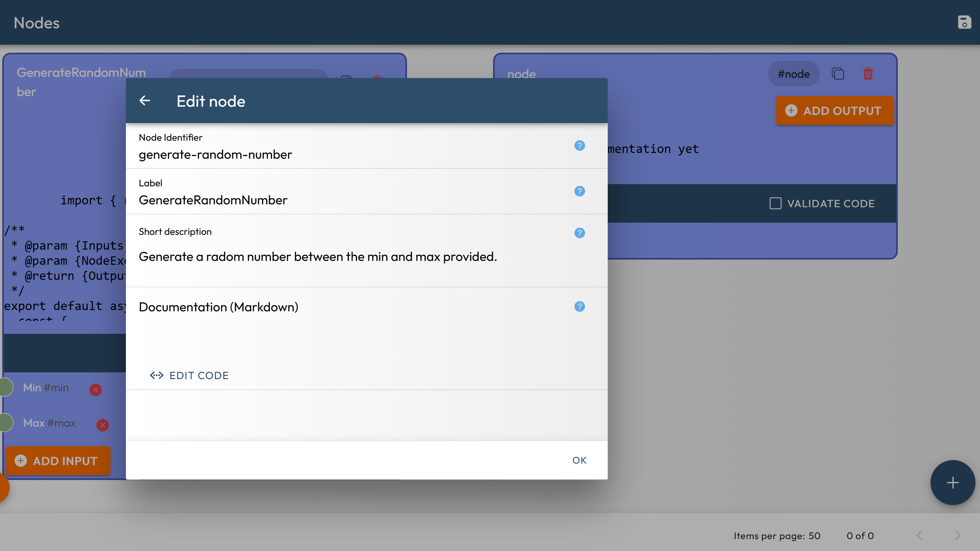The image size is (980, 551).
Task: Go to next page chevron
Action: [957, 536]
